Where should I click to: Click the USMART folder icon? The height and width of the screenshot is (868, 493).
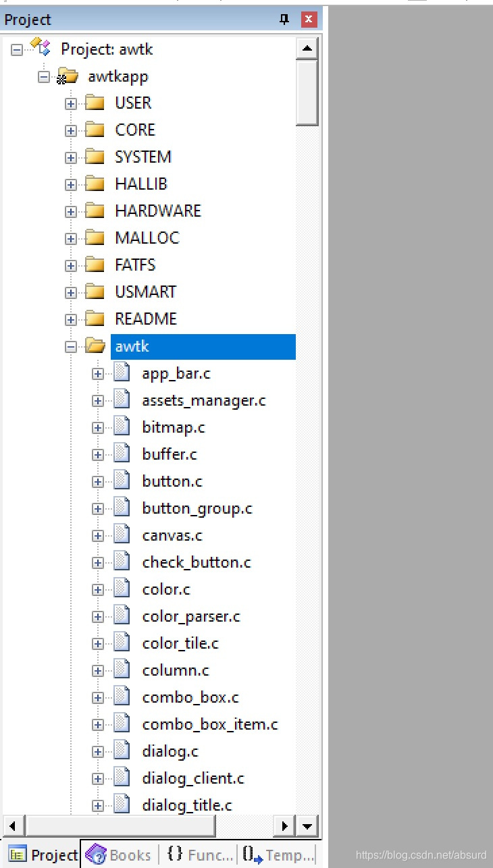click(95, 292)
